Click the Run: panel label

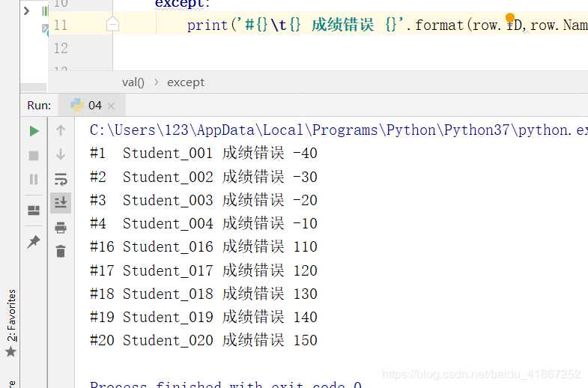click(39, 106)
